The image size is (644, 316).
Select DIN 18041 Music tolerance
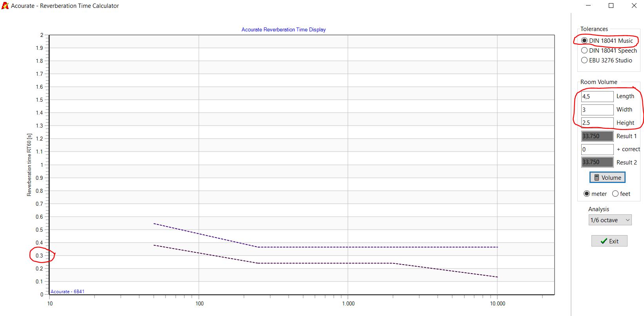(x=607, y=40)
